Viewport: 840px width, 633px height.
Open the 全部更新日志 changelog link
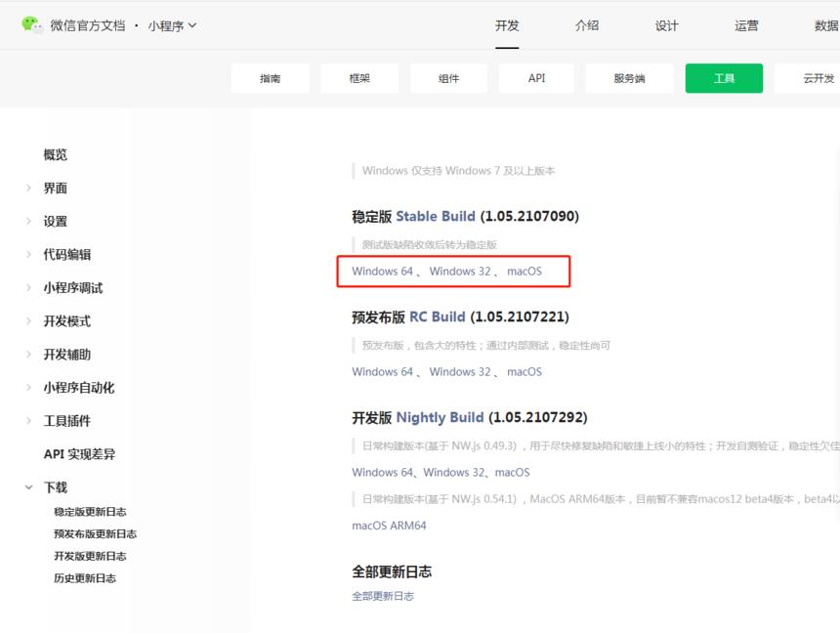pos(381,595)
